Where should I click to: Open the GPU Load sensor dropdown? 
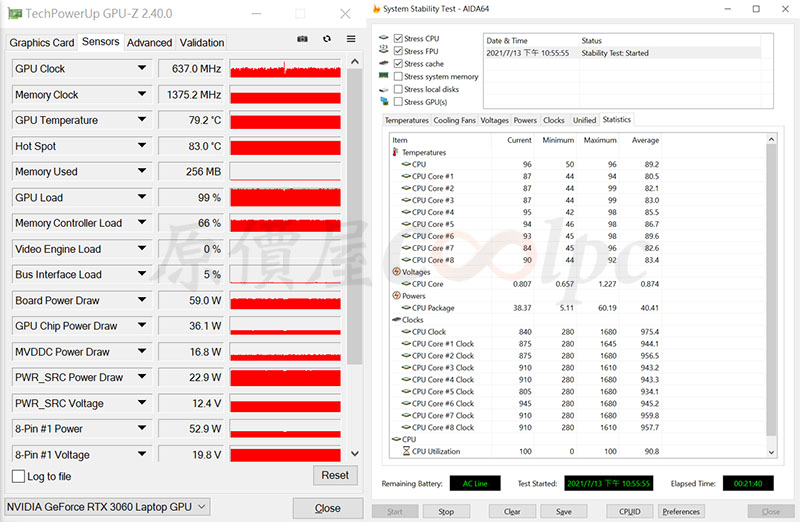click(x=142, y=197)
